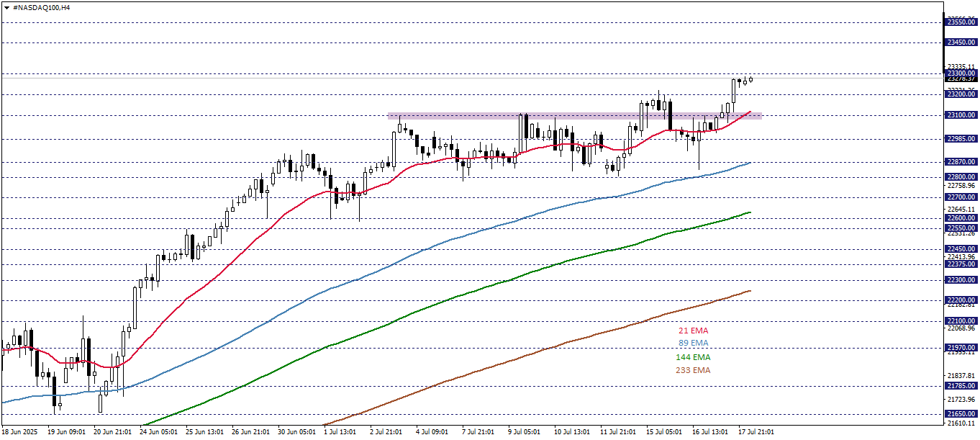
Task: Click the 7 Jul 21:01 time label
Action: pyautogui.click(x=478, y=432)
